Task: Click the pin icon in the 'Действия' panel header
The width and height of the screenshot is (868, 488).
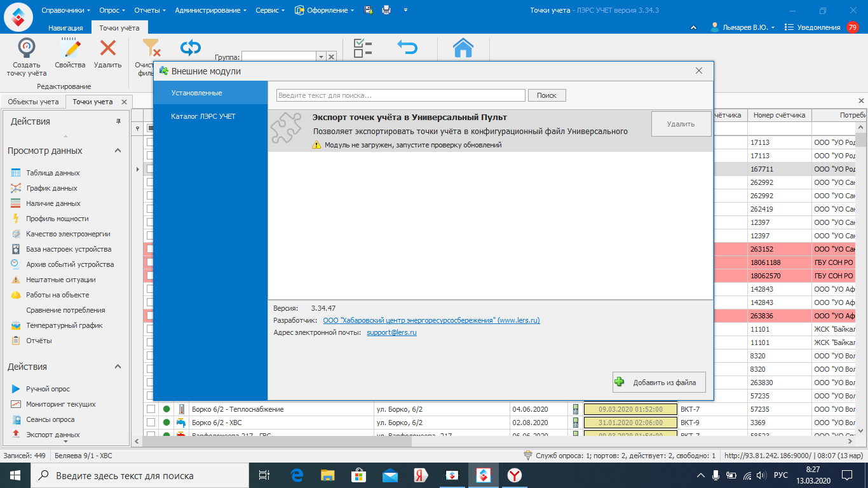Action: tap(118, 121)
